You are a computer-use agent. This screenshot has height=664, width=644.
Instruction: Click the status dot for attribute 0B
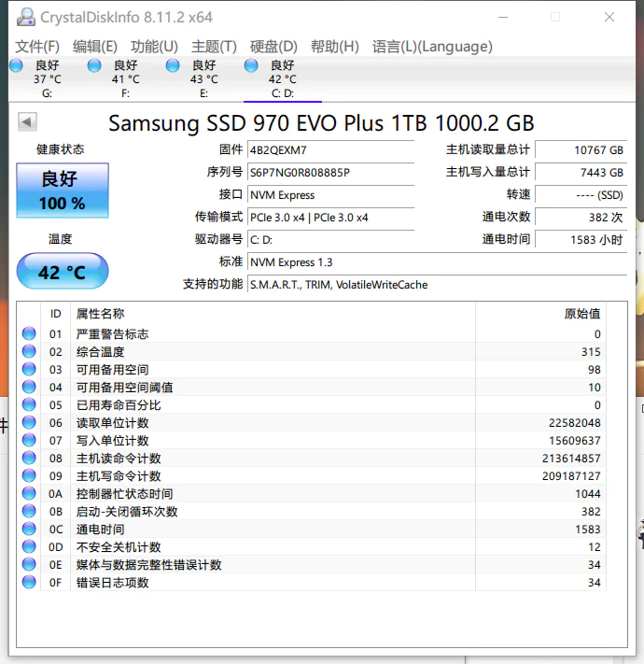29,511
